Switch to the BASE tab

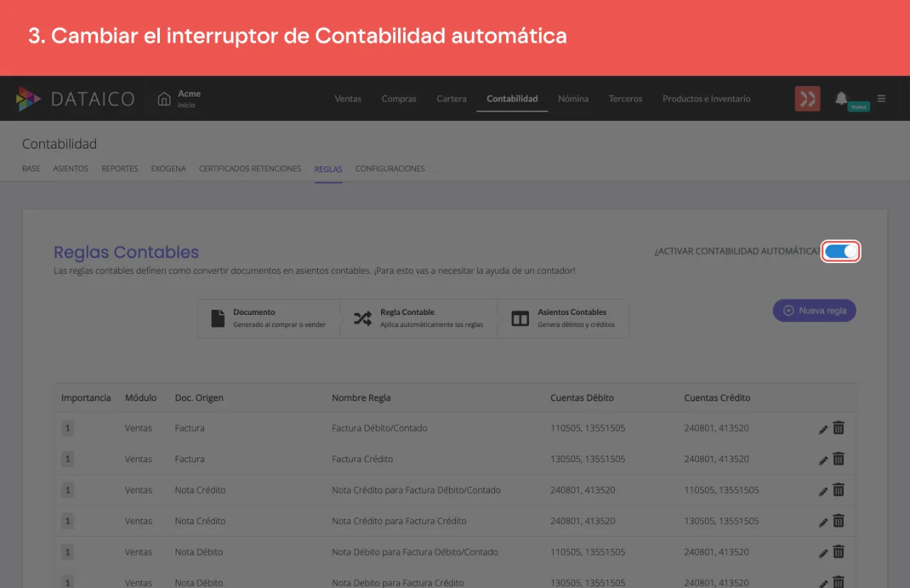(31, 169)
